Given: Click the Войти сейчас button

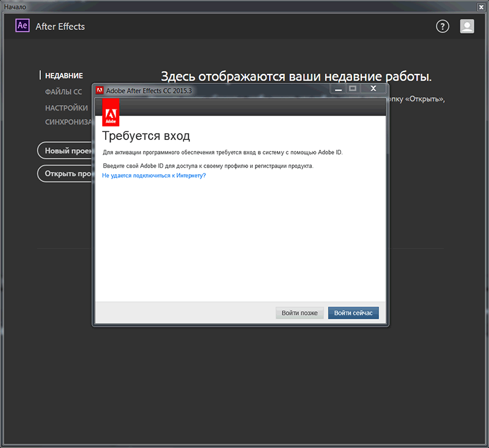Looking at the screenshot, I should tap(353, 313).
